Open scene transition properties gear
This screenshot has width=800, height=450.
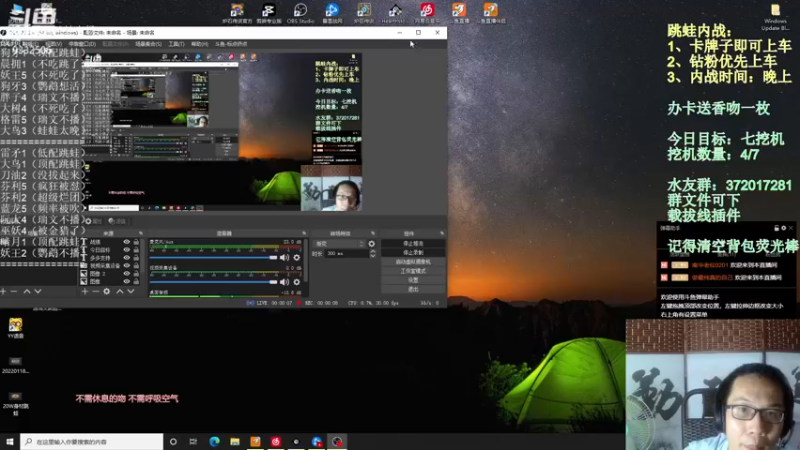pos(371,244)
